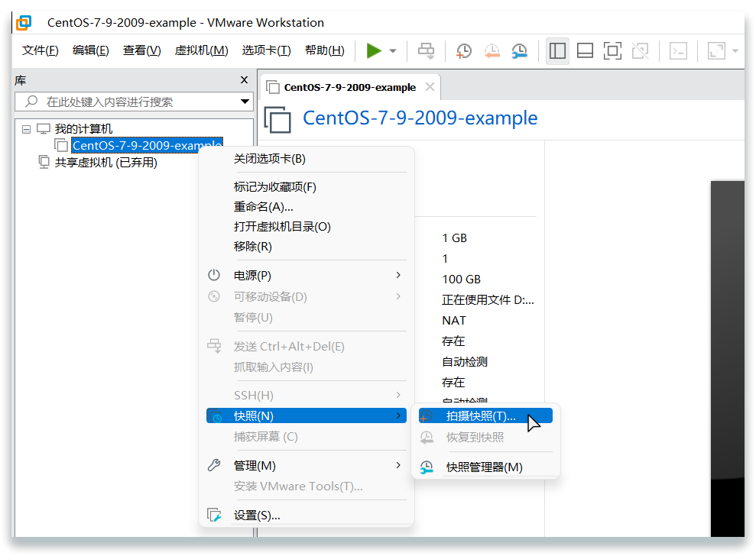Choose 快照管理器(M) from the submenu
This screenshot has height=556, width=756.
[x=485, y=467]
